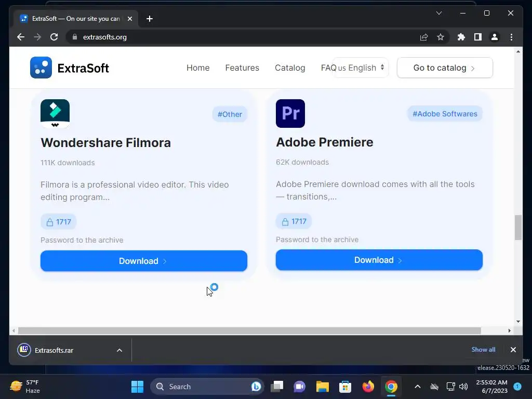Share this page using the share icon

424,37
